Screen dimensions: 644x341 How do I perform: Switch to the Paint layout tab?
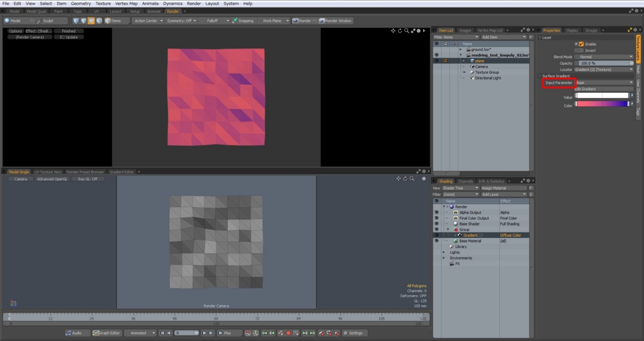tap(58, 11)
